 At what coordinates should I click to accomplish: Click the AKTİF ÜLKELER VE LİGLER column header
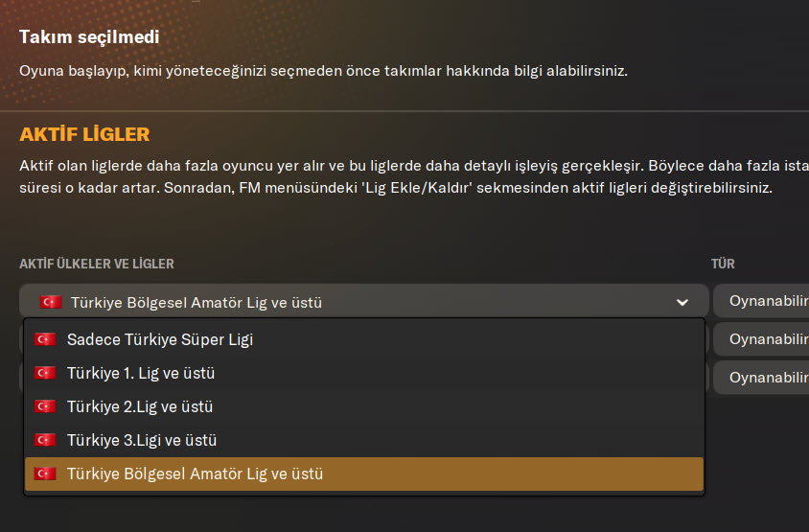pos(97,264)
